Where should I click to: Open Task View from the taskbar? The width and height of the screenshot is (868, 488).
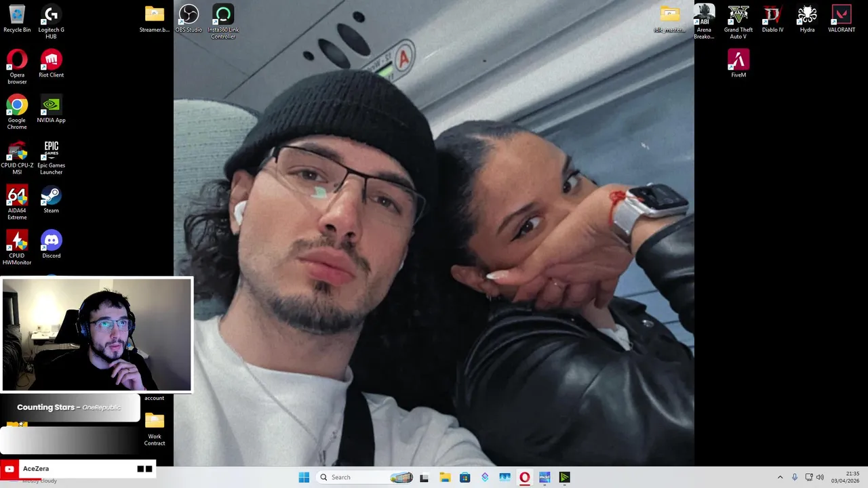[424, 477]
